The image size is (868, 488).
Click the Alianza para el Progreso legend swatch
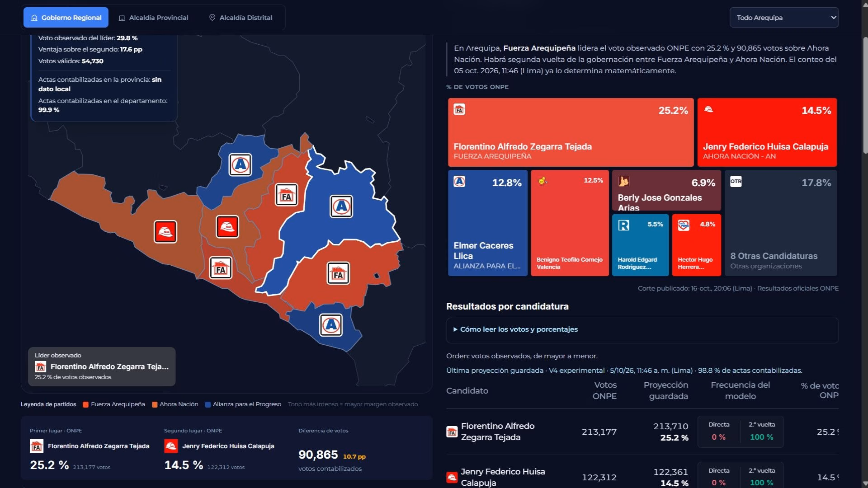(208, 404)
